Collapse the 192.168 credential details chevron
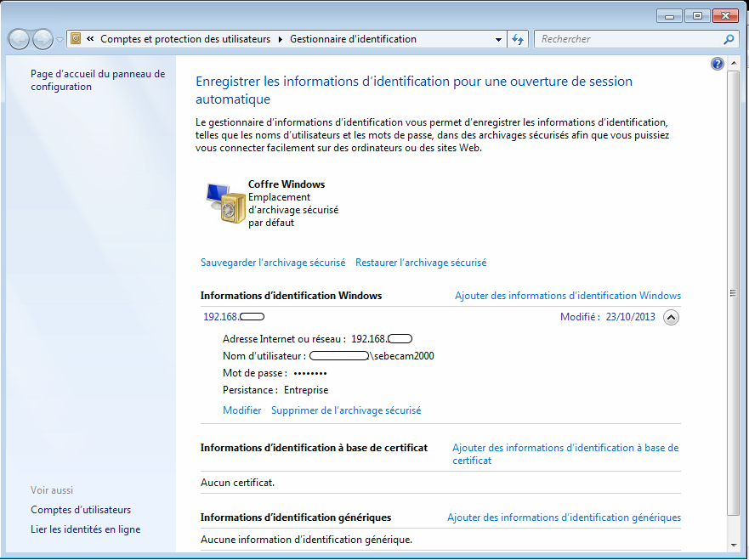The width and height of the screenshot is (749, 560). pos(671,318)
